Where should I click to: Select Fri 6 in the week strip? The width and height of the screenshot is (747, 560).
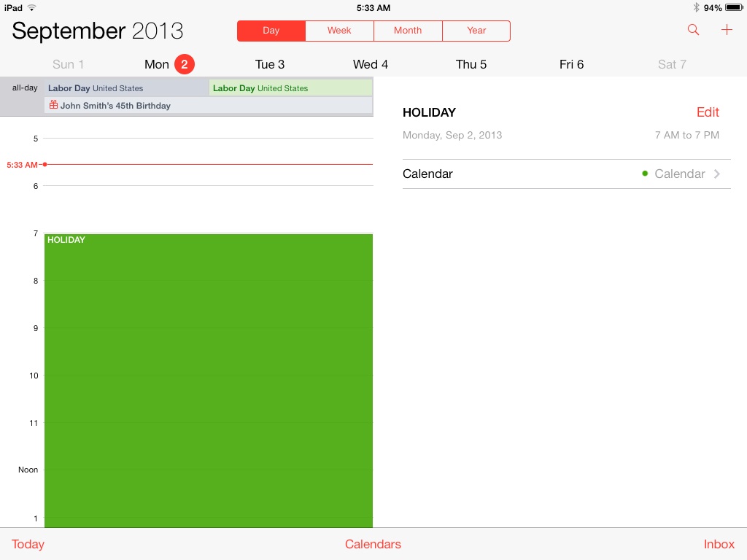(x=571, y=64)
